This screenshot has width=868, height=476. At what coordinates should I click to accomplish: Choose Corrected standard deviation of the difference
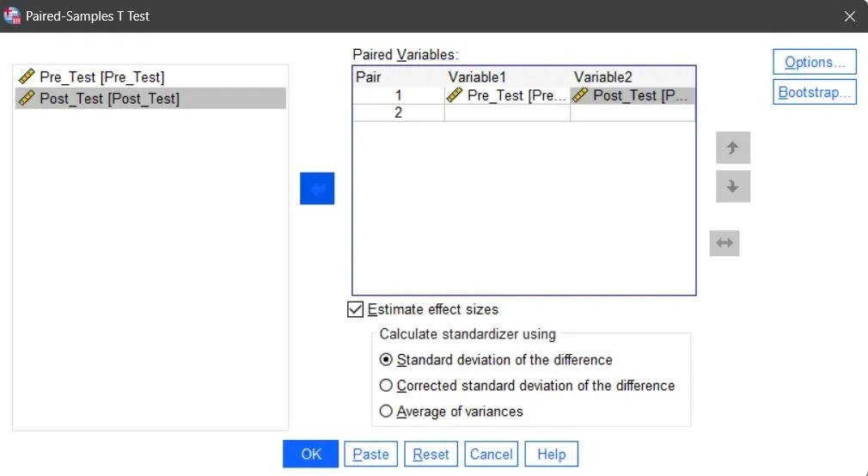pos(386,385)
